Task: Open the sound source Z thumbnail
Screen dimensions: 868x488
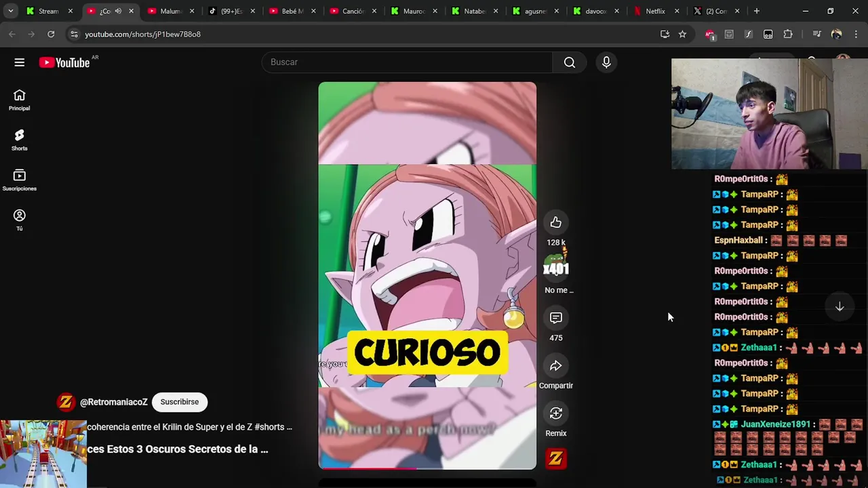Action: pyautogui.click(x=555, y=459)
